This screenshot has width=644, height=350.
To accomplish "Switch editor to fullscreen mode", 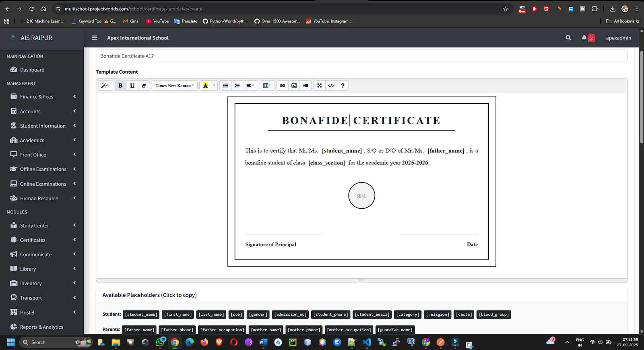I will point(319,85).
